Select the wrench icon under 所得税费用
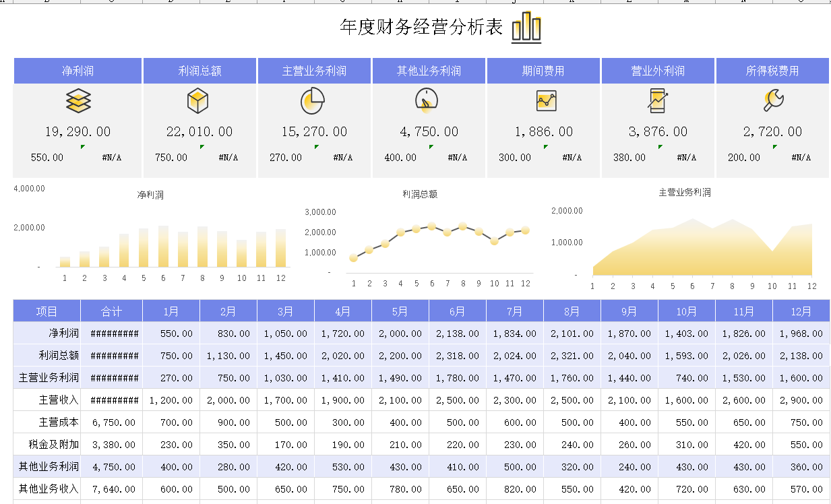 click(773, 101)
